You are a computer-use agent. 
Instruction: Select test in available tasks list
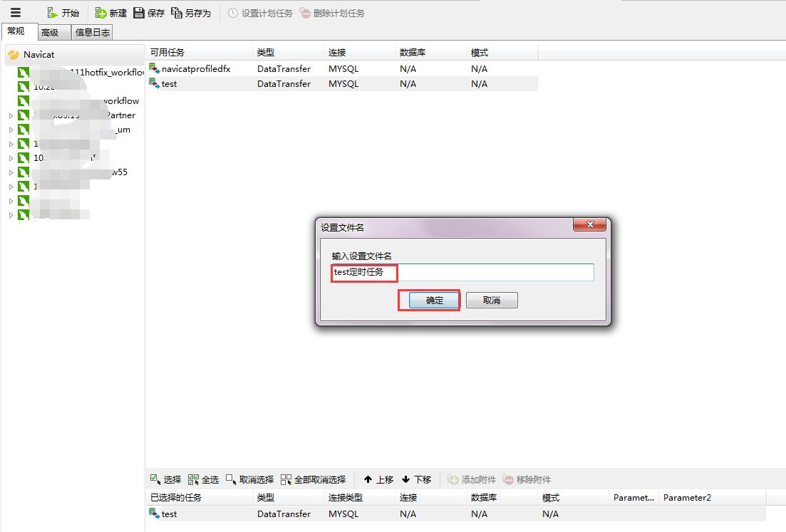pos(169,83)
